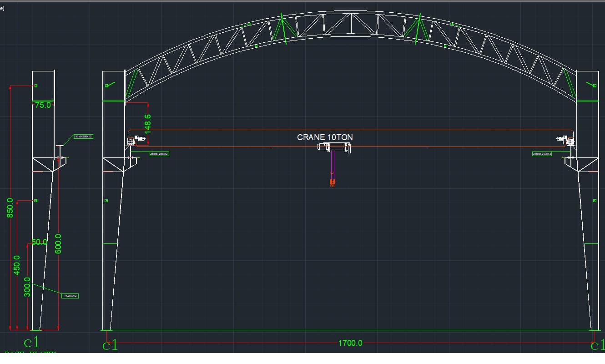This screenshot has width=605, height=364.
Task: Select the beam size tag beside right crane rail
Action: tap(542, 154)
